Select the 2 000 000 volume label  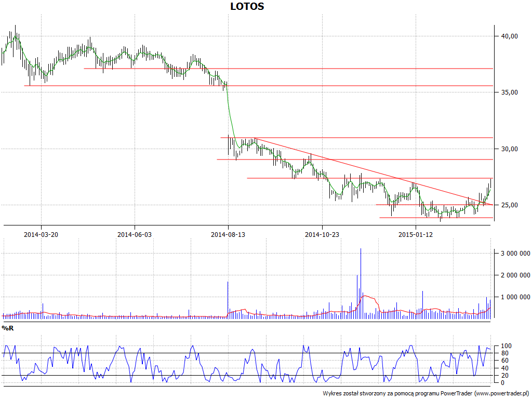[x=515, y=275]
